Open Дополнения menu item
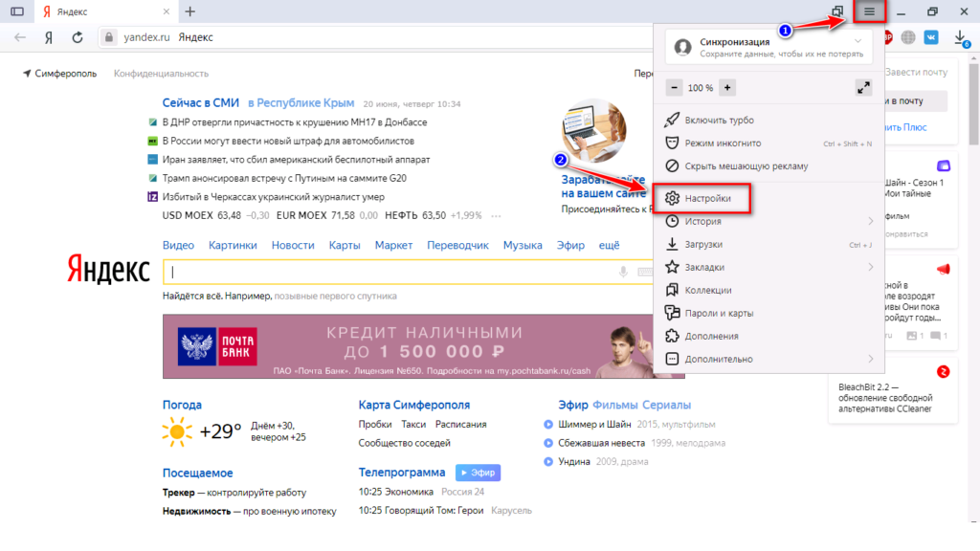 [769, 336]
